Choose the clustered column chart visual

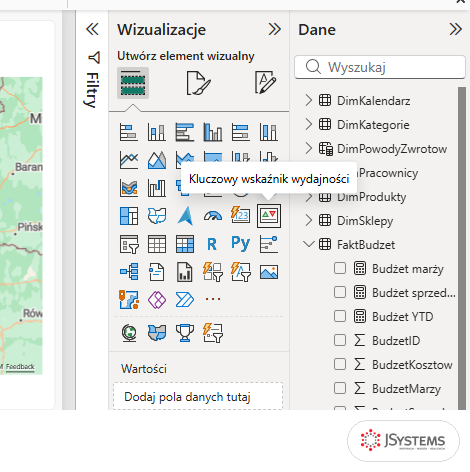213,132
